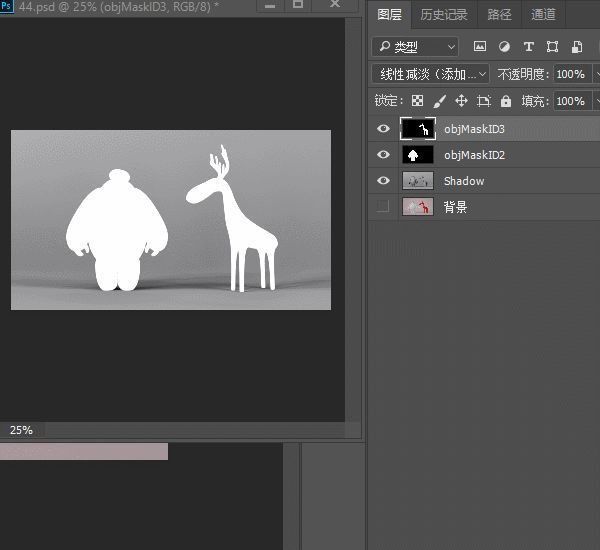
Task: Lock all padlock icon
Action: click(506, 101)
